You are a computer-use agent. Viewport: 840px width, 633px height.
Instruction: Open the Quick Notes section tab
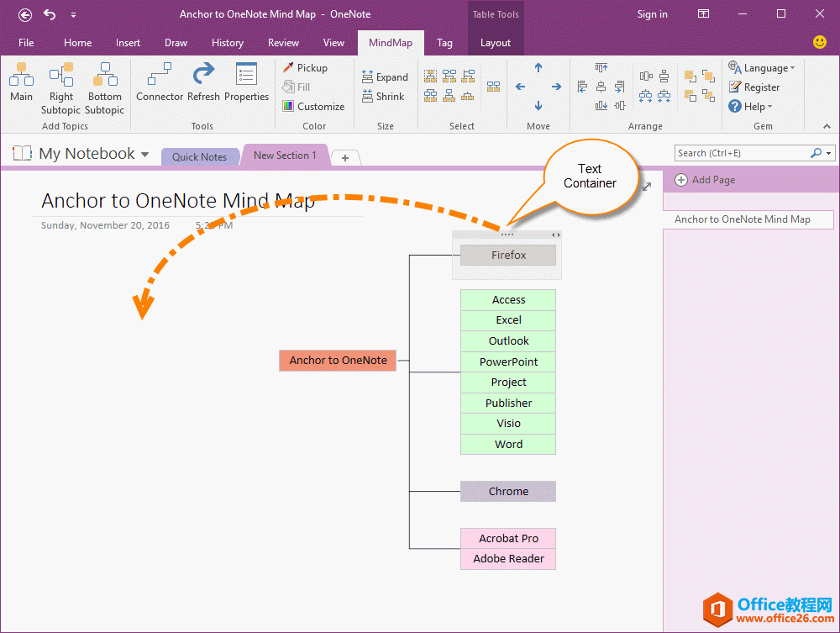(199, 157)
